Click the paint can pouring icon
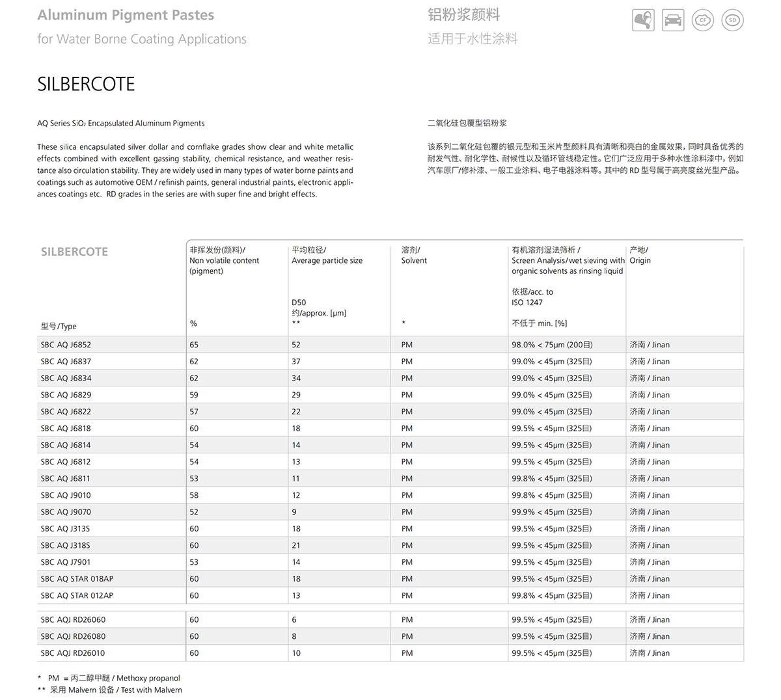The height and width of the screenshot is (700, 781). tap(643, 20)
